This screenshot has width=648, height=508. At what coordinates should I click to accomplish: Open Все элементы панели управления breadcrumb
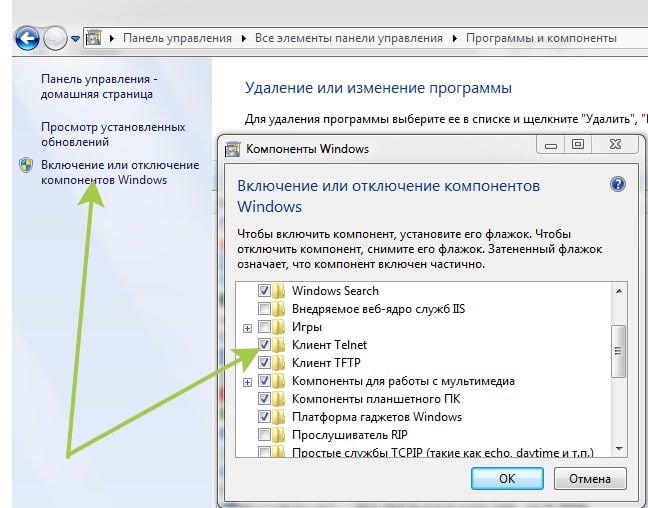coord(348,38)
